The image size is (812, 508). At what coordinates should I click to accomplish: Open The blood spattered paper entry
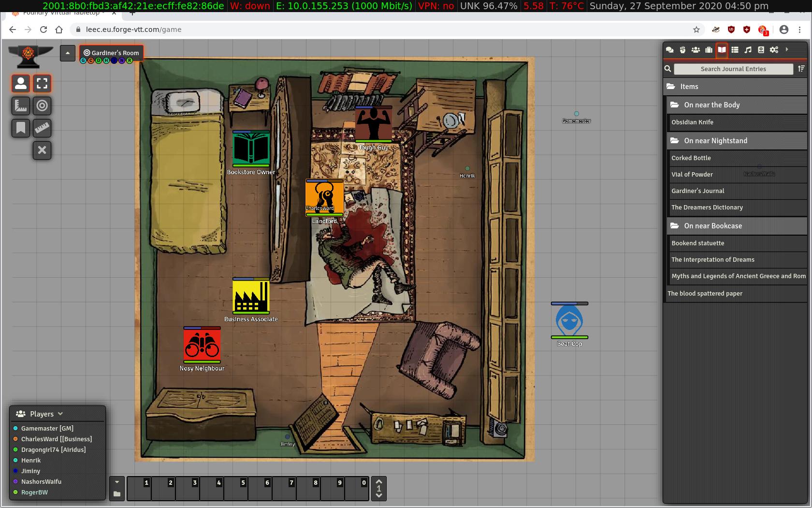coord(735,294)
